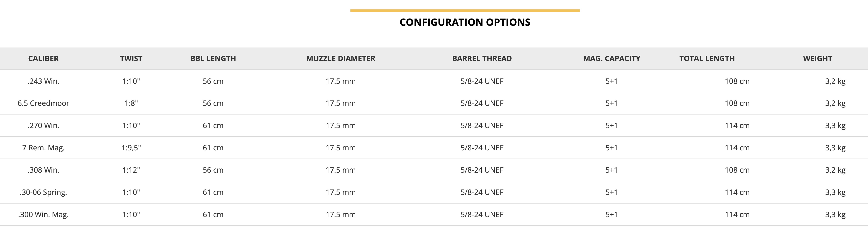Viewport: 868px width, 232px height.
Task: Click the TWIST column header
Action: tap(131, 59)
